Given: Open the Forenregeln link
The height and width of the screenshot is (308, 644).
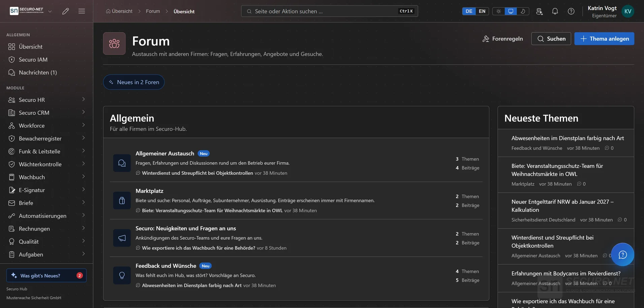Looking at the screenshot, I should pos(503,39).
